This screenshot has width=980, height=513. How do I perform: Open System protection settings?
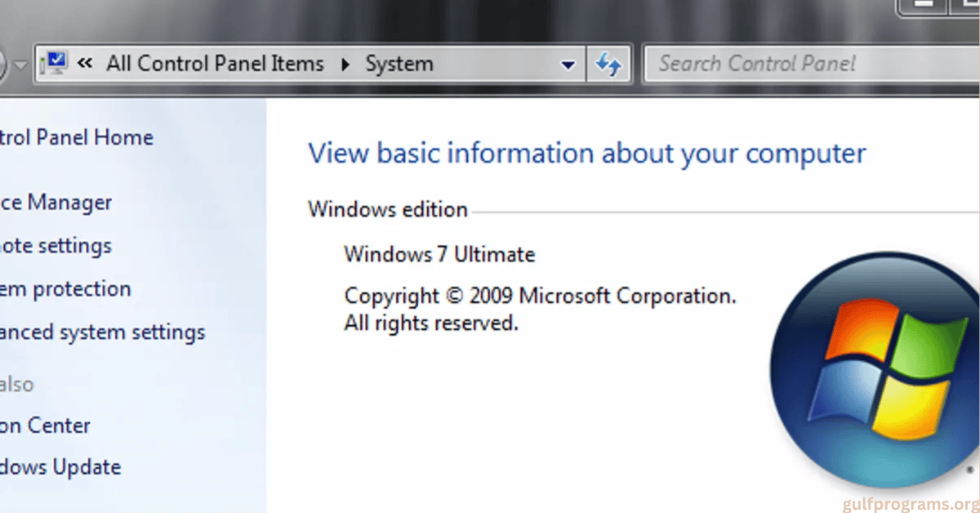point(65,288)
